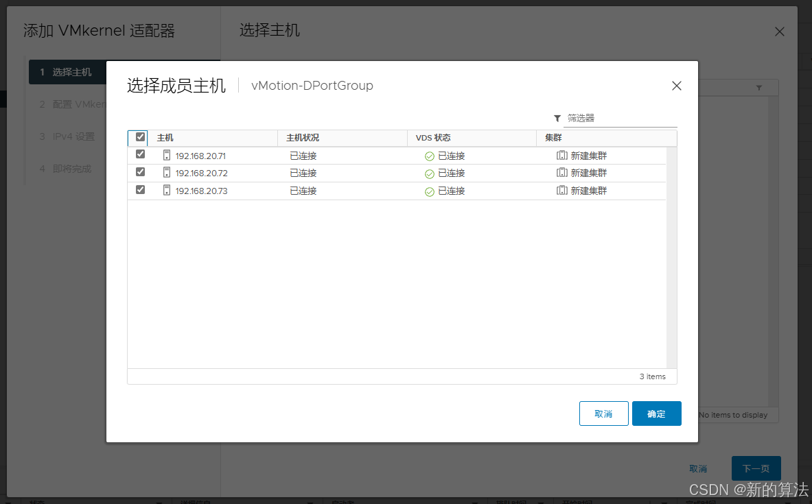Click 新建集群 in 192.168.20.71 row

click(x=589, y=156)
